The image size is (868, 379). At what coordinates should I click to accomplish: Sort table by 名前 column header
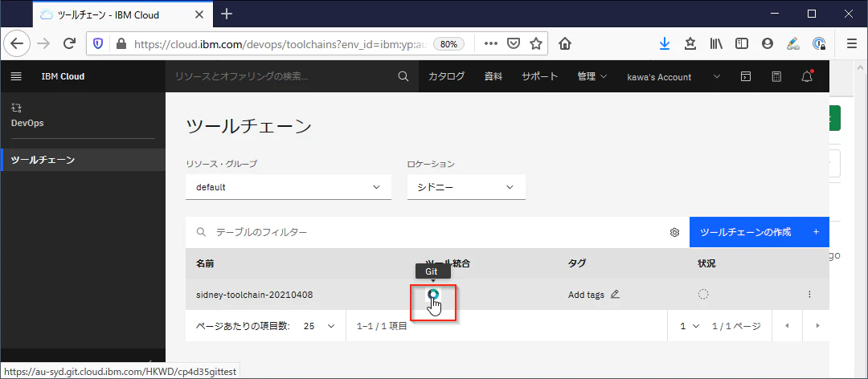tap(204, 263)
